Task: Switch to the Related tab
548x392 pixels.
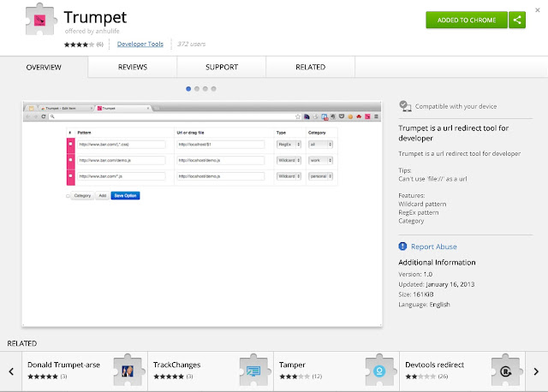Action: point(310,67)
